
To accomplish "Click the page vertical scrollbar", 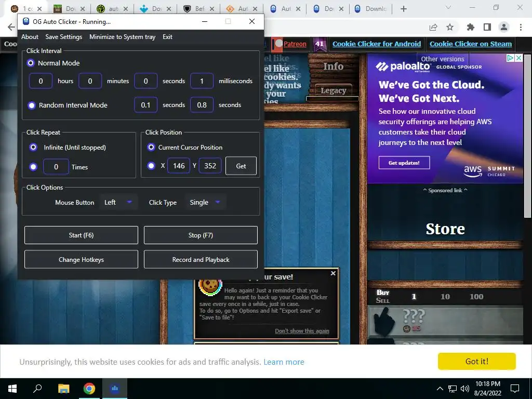I will click(527, 136).
